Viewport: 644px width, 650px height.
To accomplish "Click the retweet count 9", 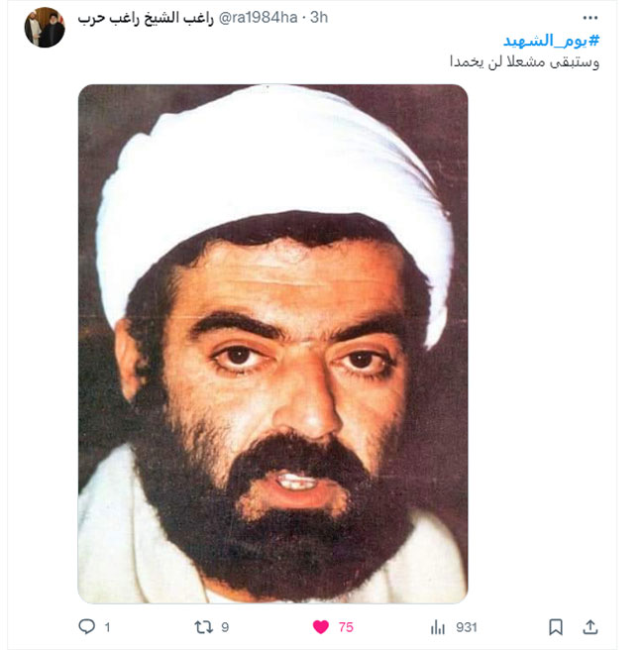I will [225, 627].
